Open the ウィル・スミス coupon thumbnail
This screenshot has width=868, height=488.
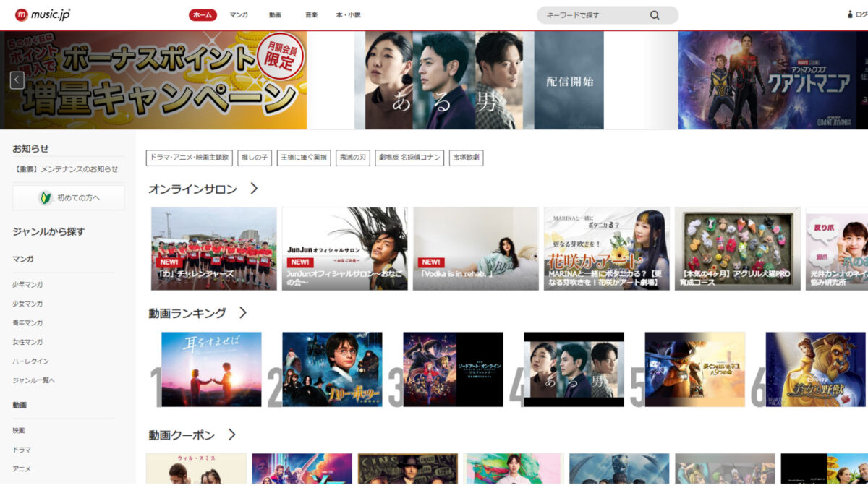[196, 468]
